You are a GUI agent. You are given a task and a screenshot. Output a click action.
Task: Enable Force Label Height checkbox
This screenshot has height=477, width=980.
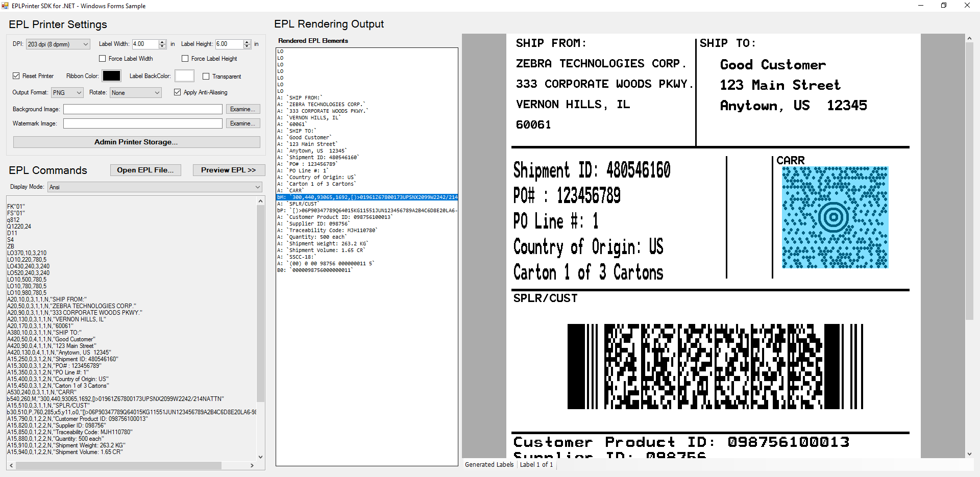tap(185, 59)
